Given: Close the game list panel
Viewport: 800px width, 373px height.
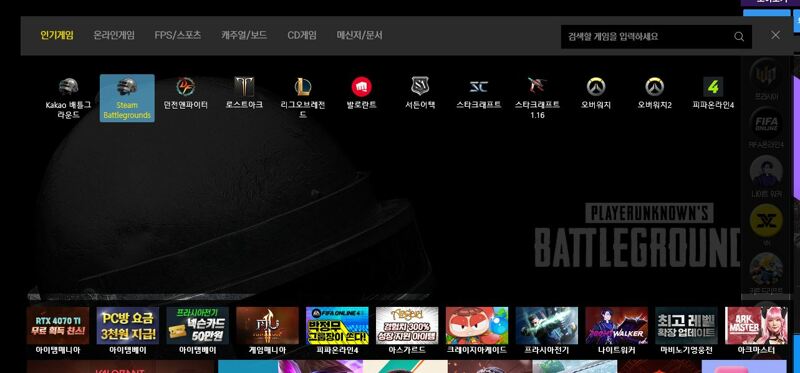Looking at the screenshot, I should pyautogui.click(x=776, y=35).
